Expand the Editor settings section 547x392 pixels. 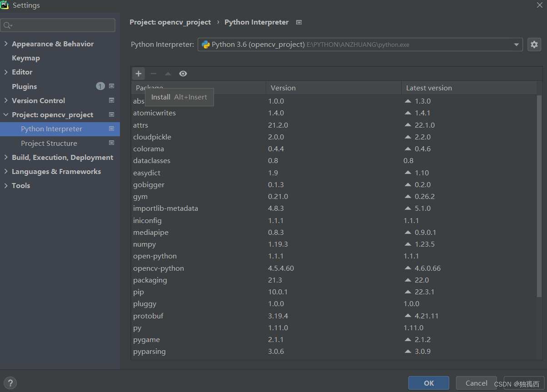tap(6, 72)
